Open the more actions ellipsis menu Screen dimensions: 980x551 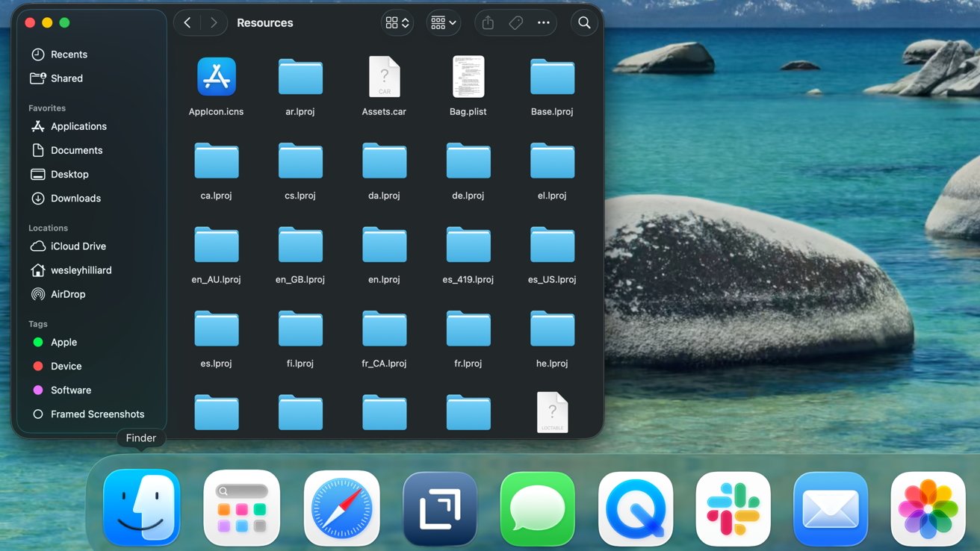(544, 23)
